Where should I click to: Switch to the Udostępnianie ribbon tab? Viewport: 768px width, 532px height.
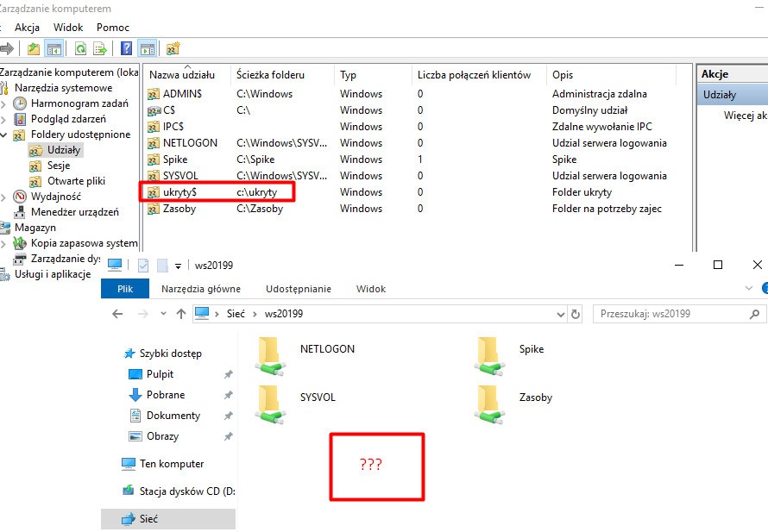tap(298, 289)
